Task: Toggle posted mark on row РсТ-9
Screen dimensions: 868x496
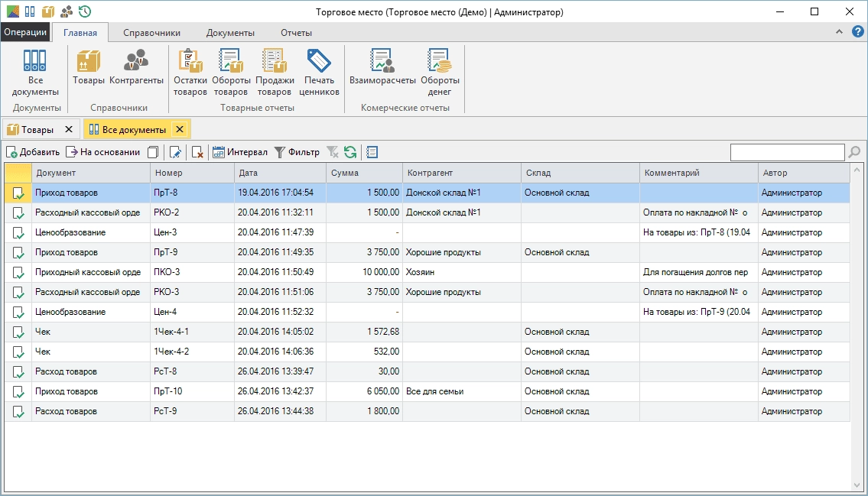Action: 18,412
